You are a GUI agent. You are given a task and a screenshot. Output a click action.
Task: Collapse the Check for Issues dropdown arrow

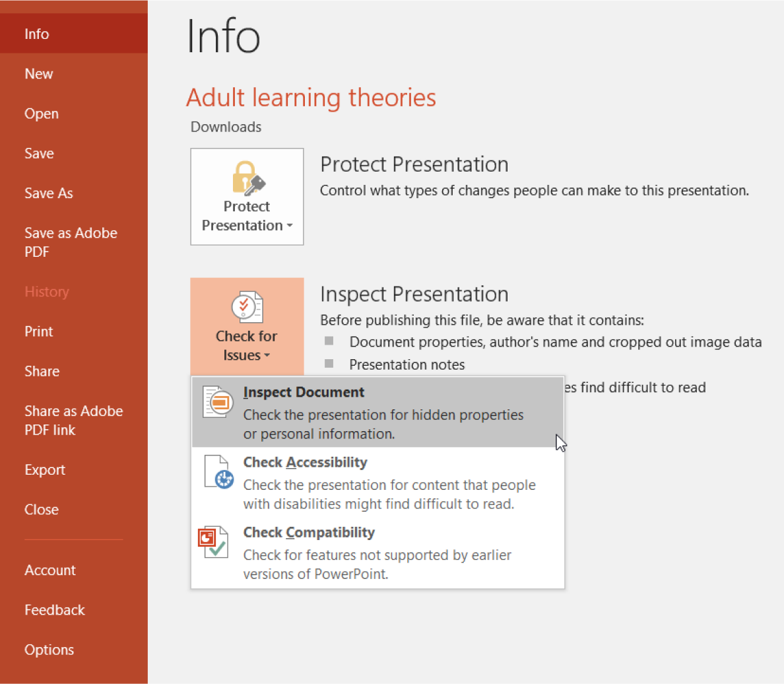click(267, 355)
